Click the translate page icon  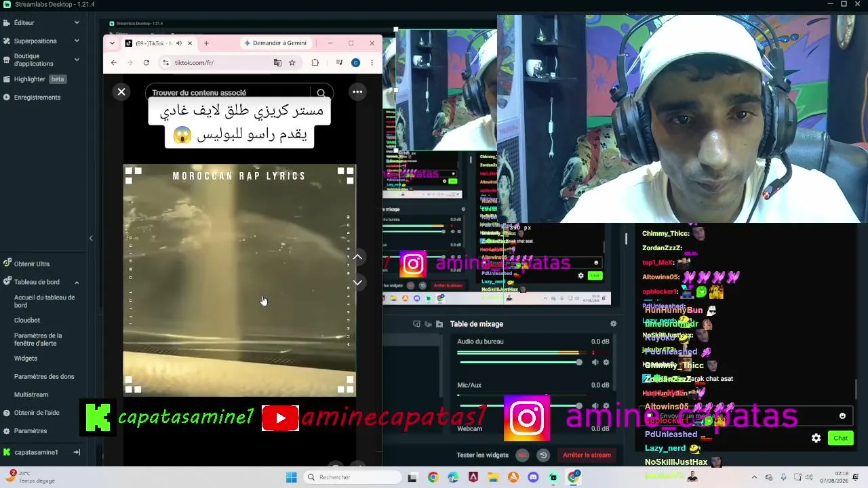pyautogui.click(x=277, y=63)
